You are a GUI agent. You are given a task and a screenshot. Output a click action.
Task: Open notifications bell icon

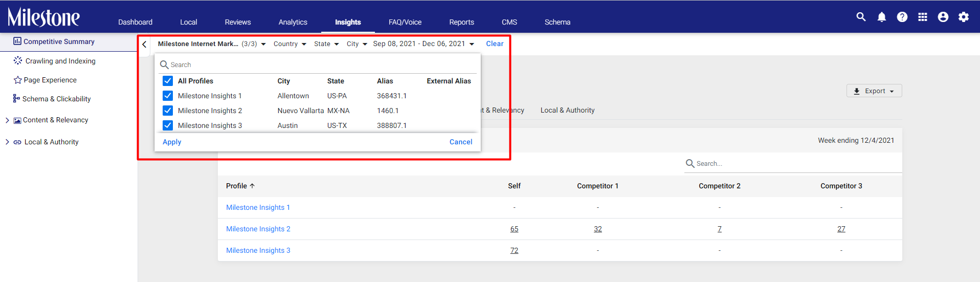[882, 17]
